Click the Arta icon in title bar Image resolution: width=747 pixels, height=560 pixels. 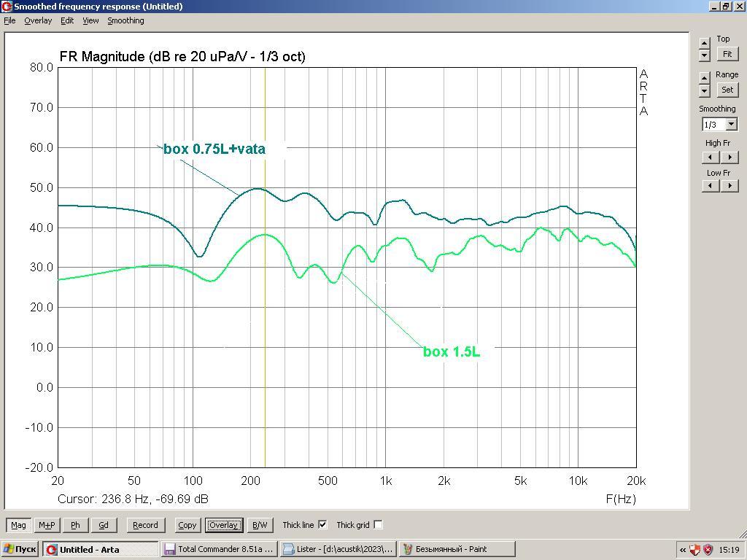click(7, 6)
